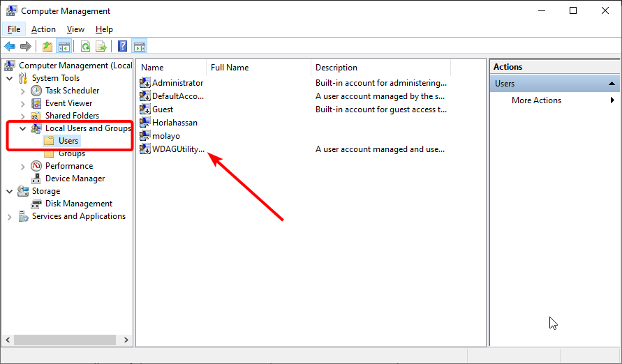Collapse the Storage tree node
The width and height of the screenshot is (622, 364).
[x=10, y=191]
